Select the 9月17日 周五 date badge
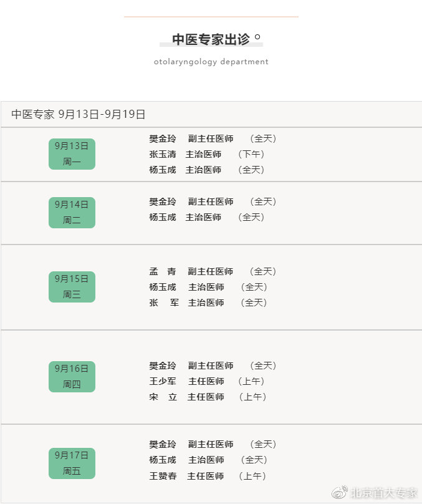This screenshot has height=504, width=422. pyautogui.click(x=72, y=463)
